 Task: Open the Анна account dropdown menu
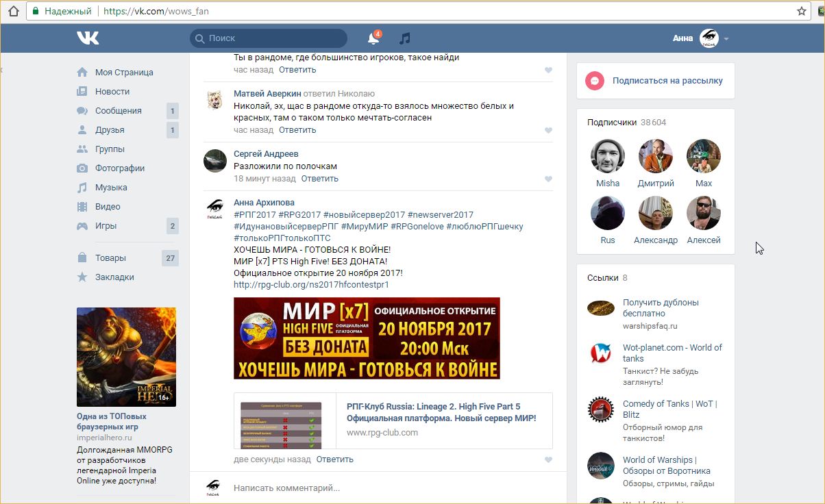click(x=701, y=38)
